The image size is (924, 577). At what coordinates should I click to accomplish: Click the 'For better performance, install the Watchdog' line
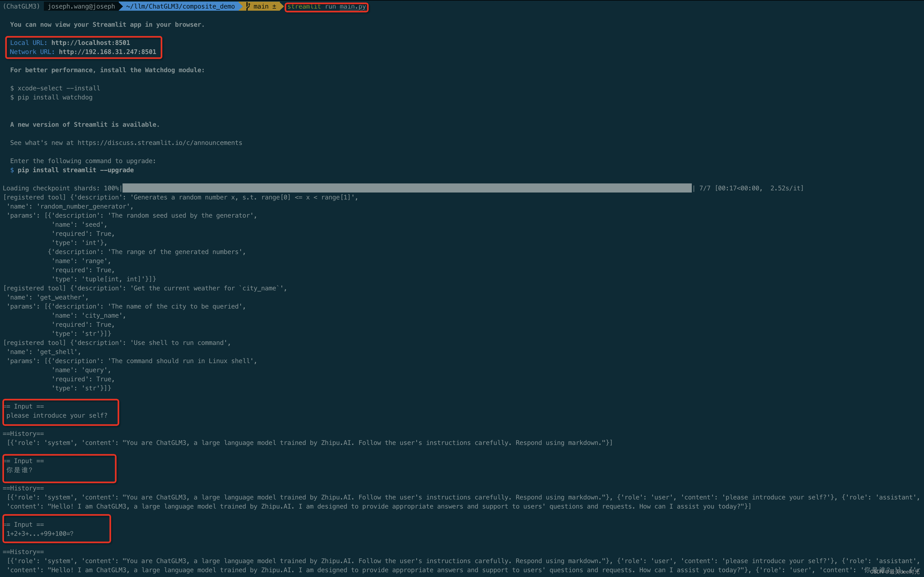pos(107,70)
